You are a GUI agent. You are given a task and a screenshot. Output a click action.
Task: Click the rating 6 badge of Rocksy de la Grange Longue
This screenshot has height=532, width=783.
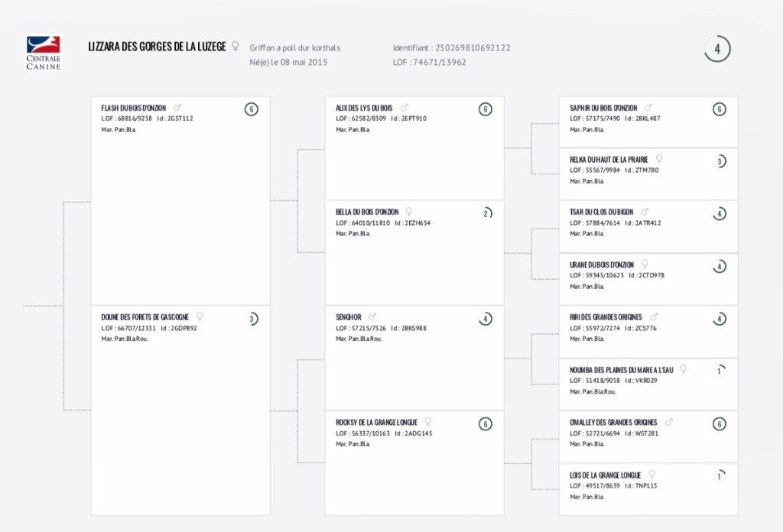486,424
